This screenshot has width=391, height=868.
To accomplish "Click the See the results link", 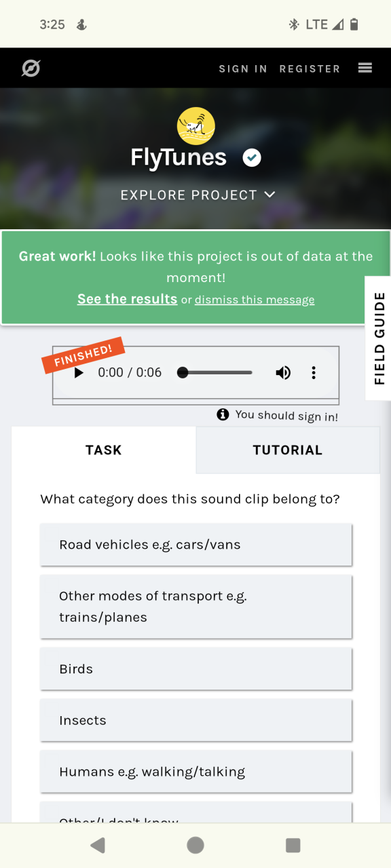I will tap(127, 299).
